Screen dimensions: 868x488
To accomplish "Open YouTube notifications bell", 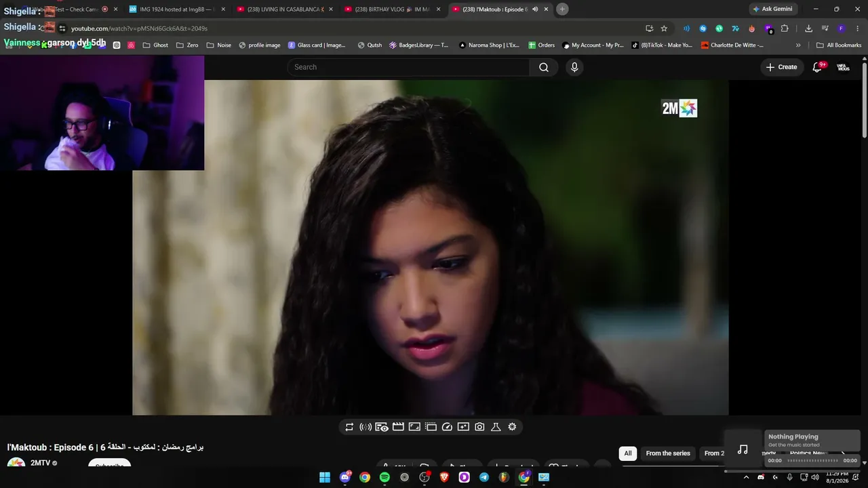I will point(817,67).
